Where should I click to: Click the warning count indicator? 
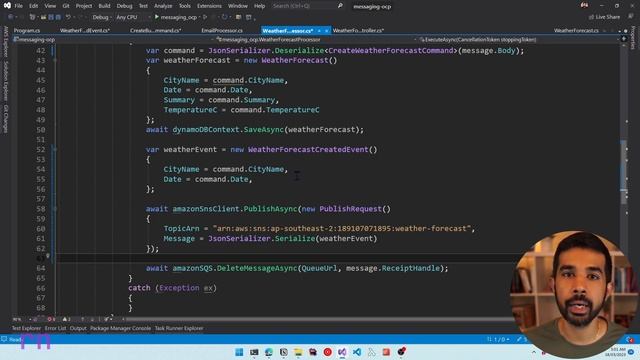click(x=66, y=319)
